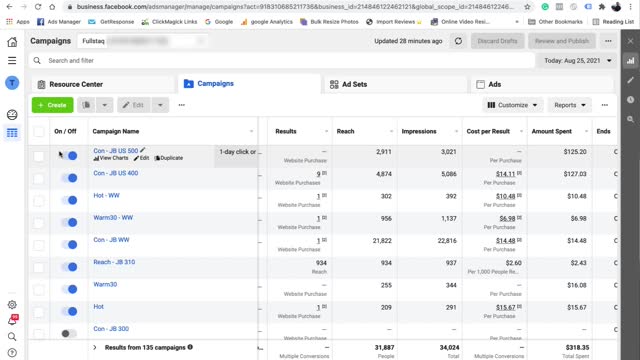This screenshot has width=640, height=360.
Task: Click the Review and Publish button
Action: point(562,41)
